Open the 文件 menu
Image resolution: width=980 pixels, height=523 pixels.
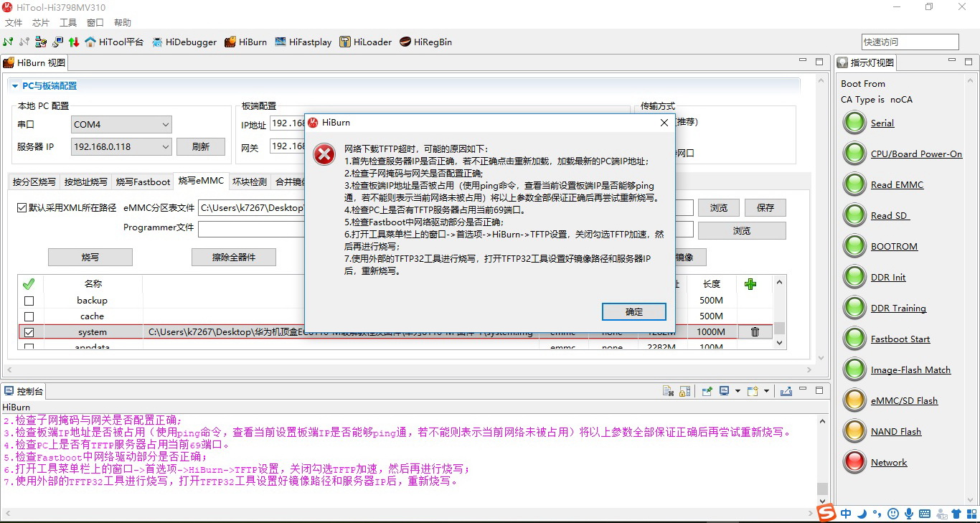14,23
